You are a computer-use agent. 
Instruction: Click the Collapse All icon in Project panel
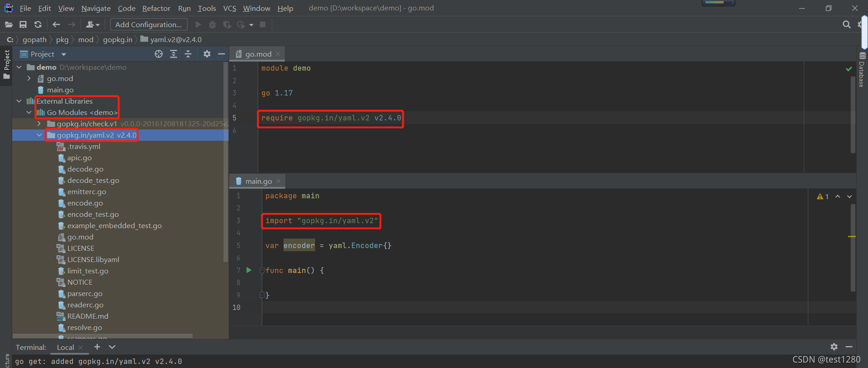(x=188, y=54)
